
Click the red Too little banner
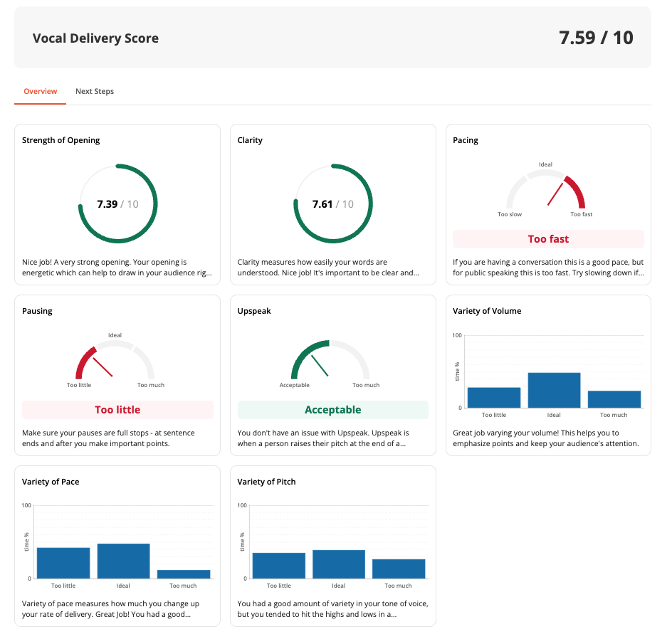pos(117,410)
